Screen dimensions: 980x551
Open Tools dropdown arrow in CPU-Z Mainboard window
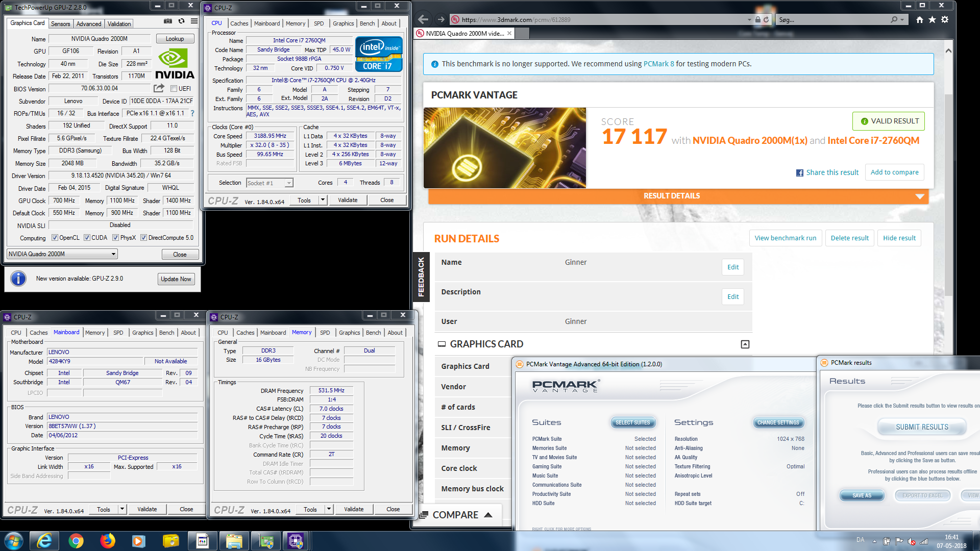click(x=122, y=509)
